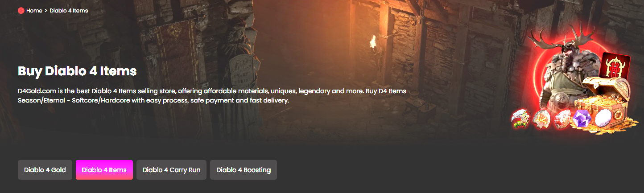Click the feathered dragon head item icon
The image size is (644, 193).
pos(520,119)
